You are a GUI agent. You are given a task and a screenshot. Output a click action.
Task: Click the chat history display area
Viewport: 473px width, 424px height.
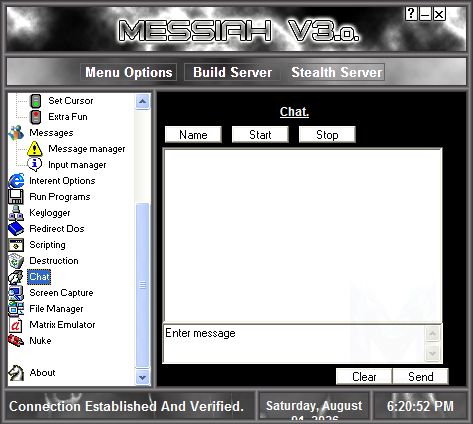[302, 235]
